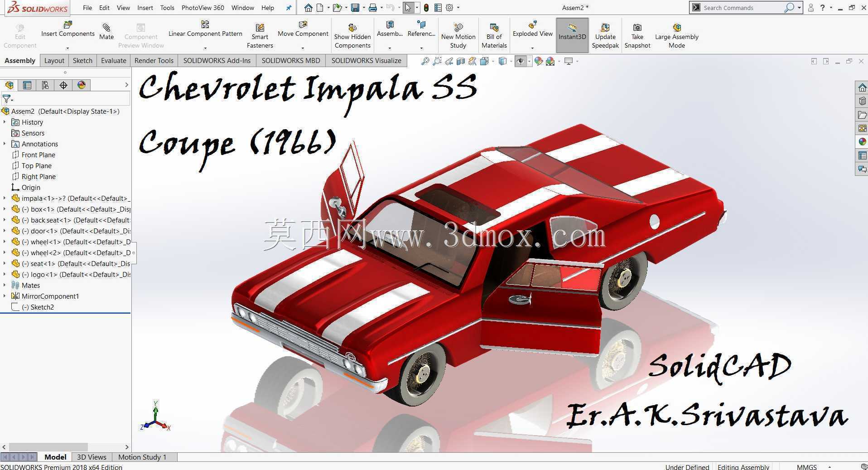This screenshot has width=868, height=470.
Task: Click the Open file folder icon
Action: pos(337,8)
